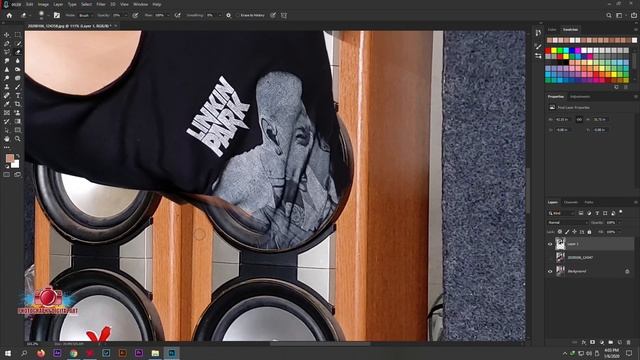Show the hidden middle layer
The image size is (640, 360).
coord(550,258)
